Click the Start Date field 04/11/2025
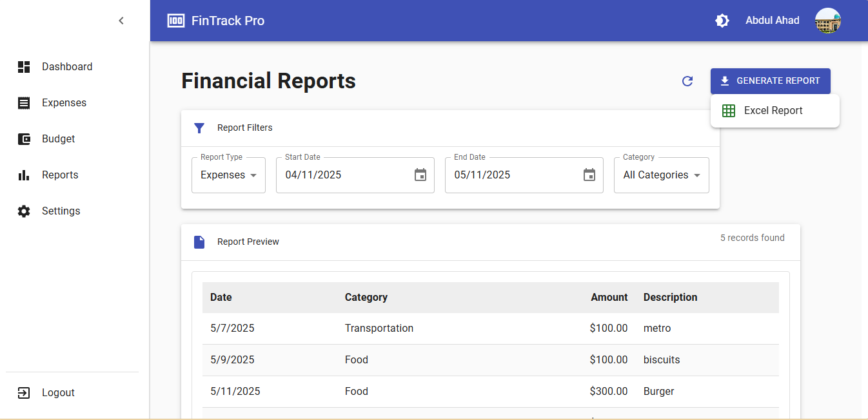 point(355,175)
